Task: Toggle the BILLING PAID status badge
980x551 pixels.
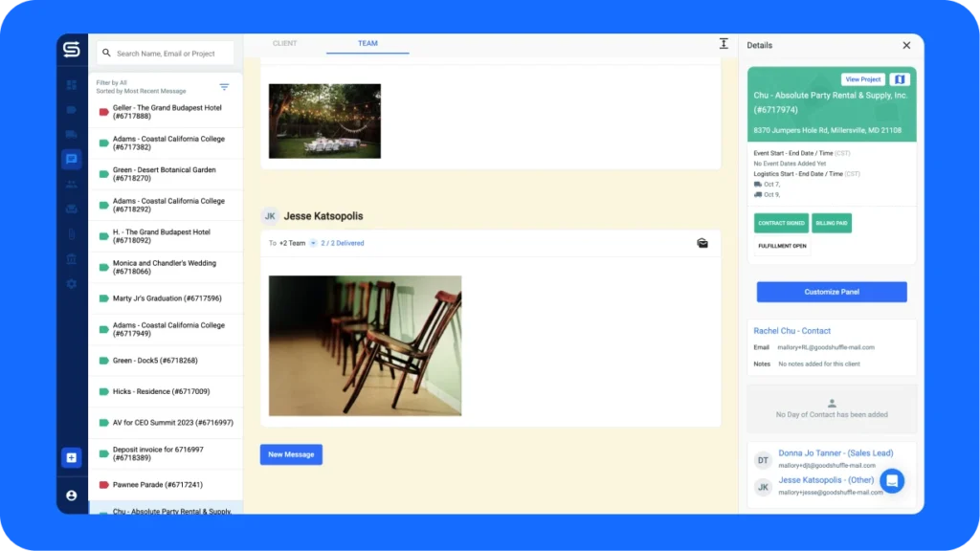Action: pos(832,223)
